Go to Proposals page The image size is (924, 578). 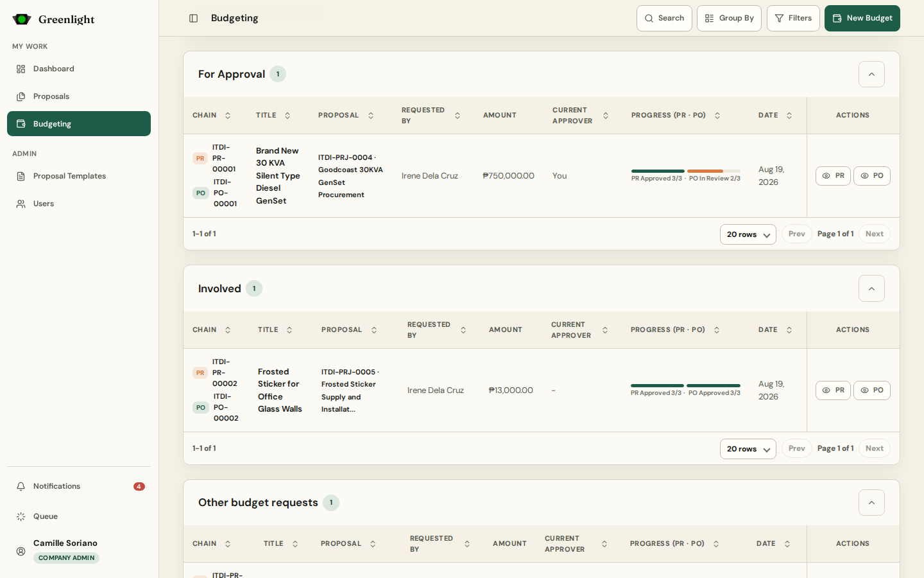[x=79, y=96]
